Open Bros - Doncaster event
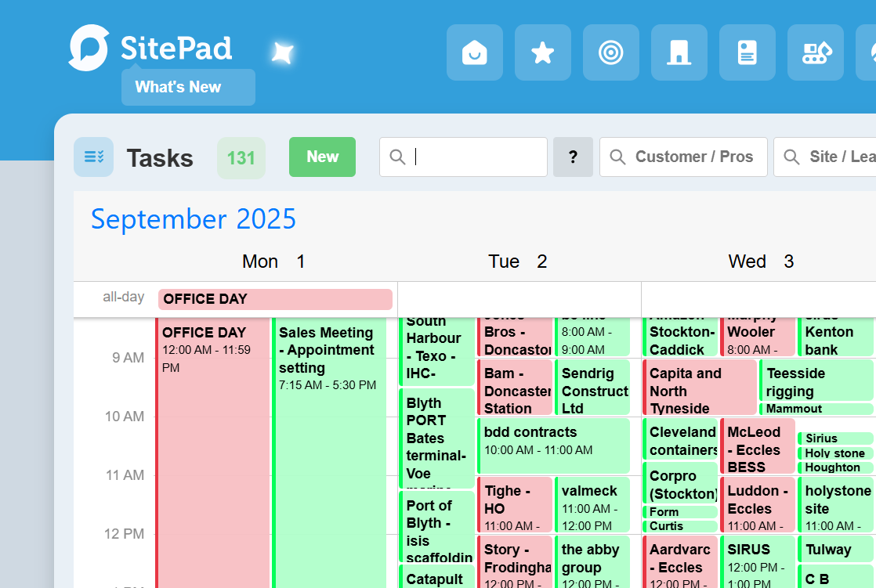876x588 pixels. (515, 337)
